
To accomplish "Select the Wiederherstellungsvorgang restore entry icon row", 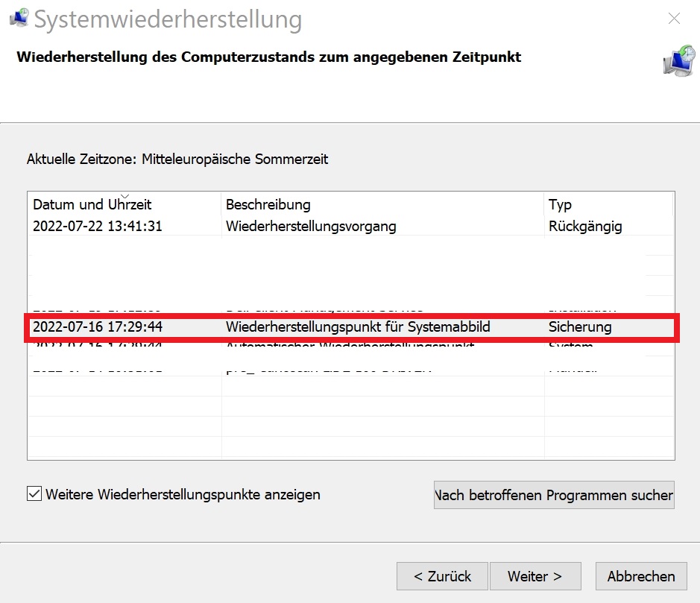I will (x=298, y=222).
